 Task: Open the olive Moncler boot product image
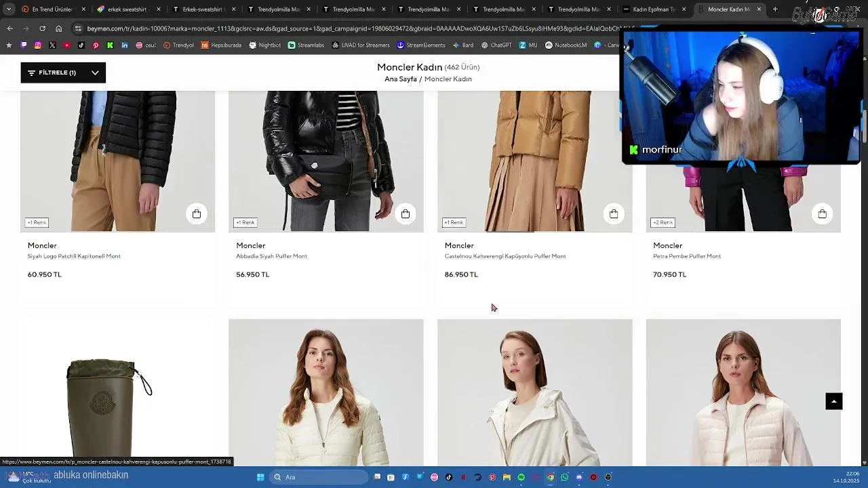117,392
